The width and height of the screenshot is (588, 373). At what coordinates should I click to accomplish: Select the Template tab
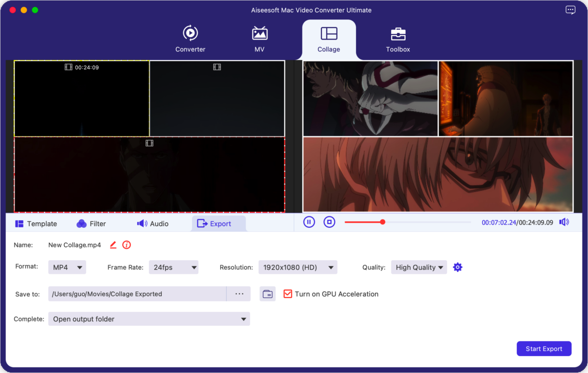click(36, 224)
